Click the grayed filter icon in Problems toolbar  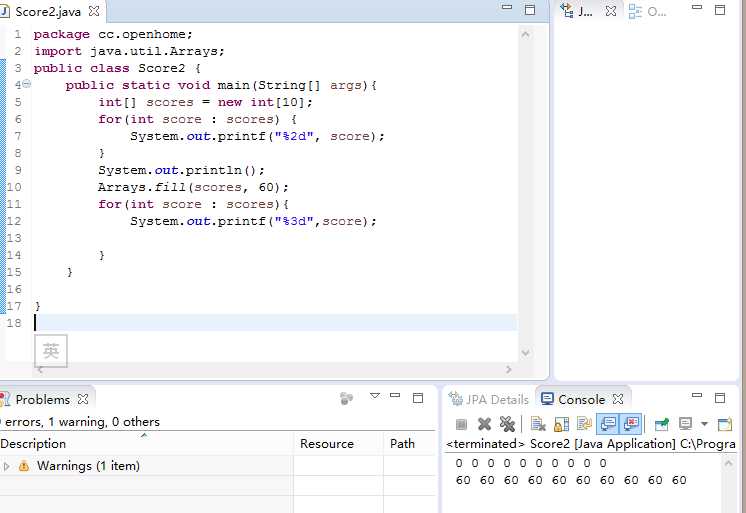coord(346,398)
